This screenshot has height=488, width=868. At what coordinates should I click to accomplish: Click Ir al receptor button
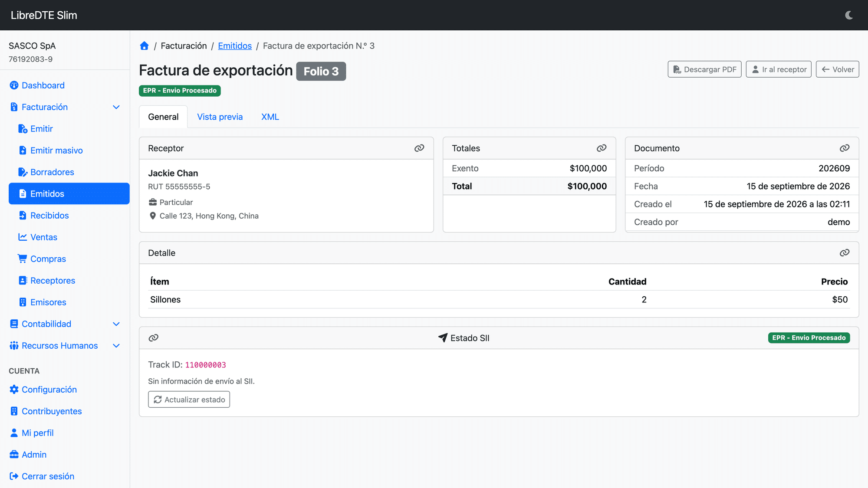779,69
